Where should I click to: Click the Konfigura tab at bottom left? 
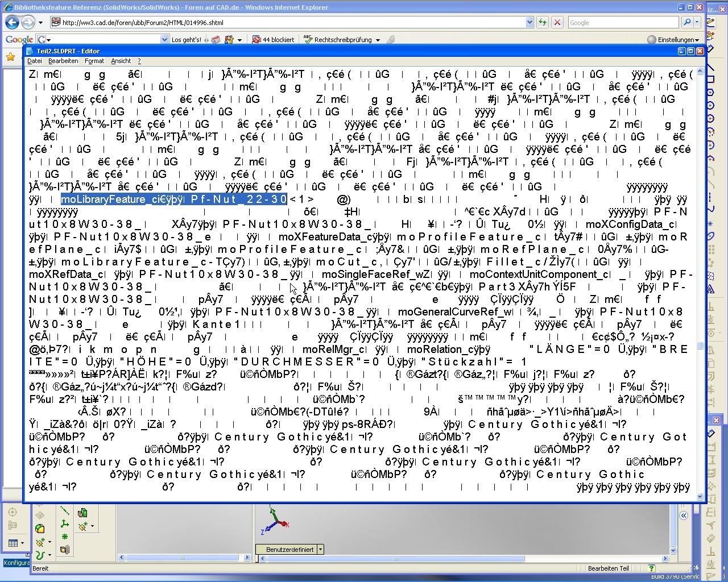pos(16,563)
